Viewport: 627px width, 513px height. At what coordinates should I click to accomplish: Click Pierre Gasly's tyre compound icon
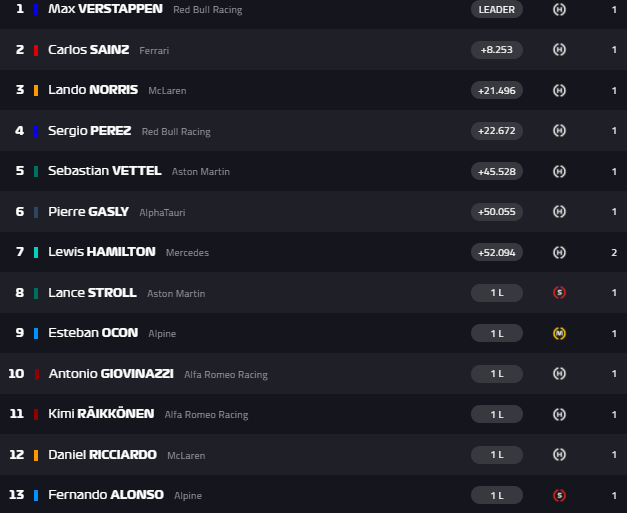click(560, 211)
